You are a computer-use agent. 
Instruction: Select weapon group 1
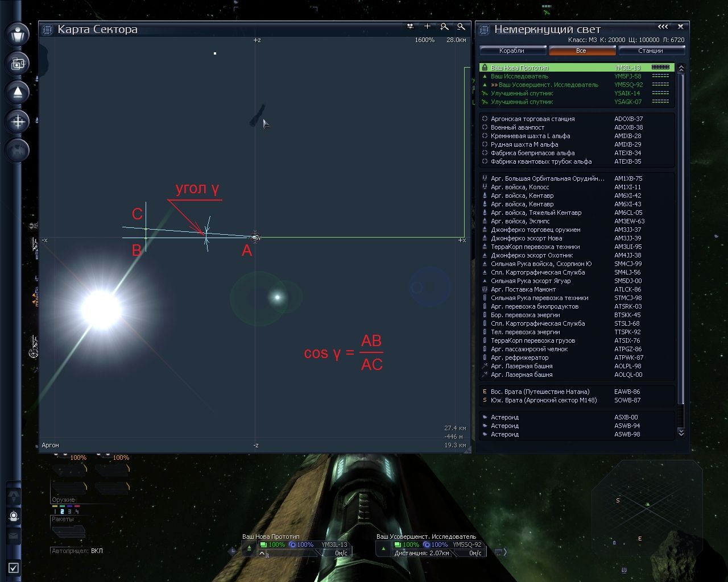click(56, 512)
